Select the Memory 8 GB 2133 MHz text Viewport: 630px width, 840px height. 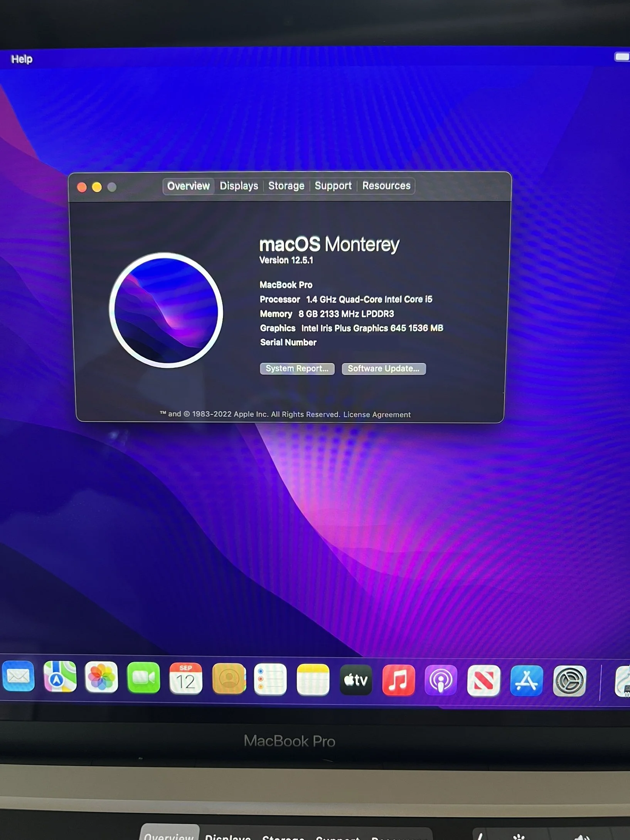tap(327, 314)
